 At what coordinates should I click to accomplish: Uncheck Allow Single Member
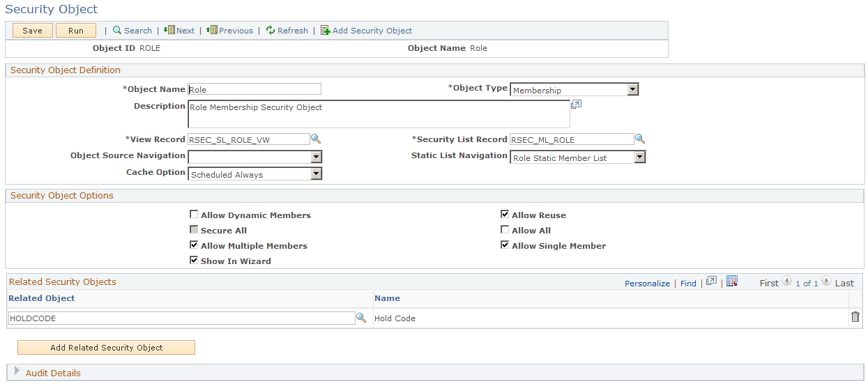pyautogui.click(x=505, y=245)
